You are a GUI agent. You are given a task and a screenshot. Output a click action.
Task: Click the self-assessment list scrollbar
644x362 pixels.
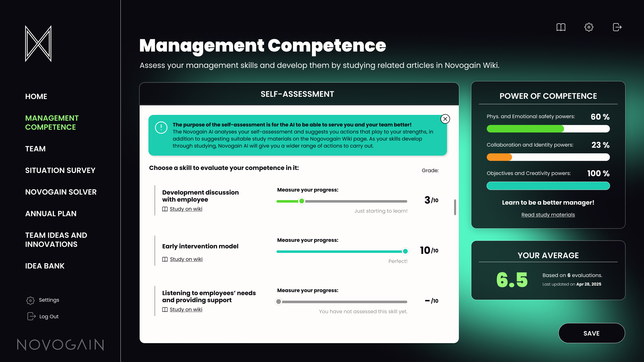click(x=455, y=207)
